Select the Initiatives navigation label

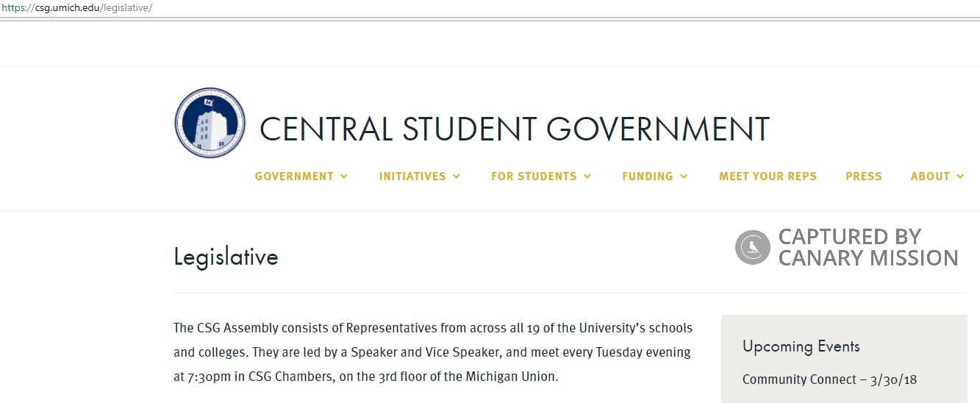pyautogui.click(x=412, y=176)
